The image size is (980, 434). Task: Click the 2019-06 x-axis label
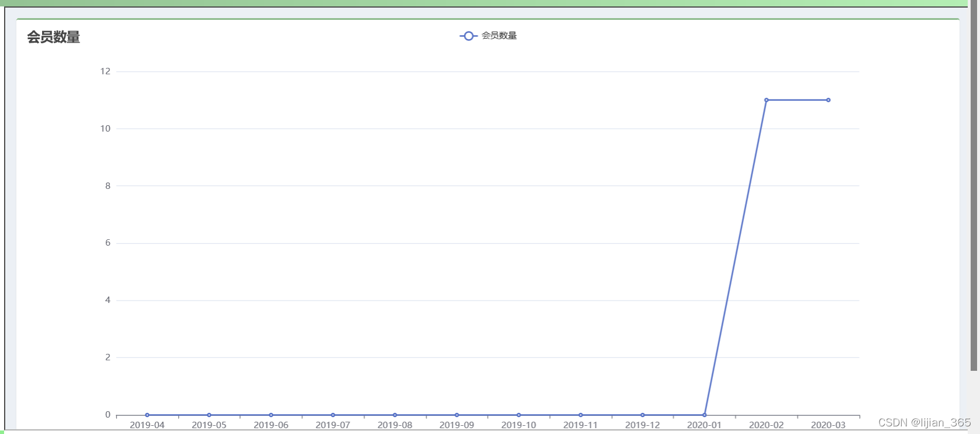271,425
